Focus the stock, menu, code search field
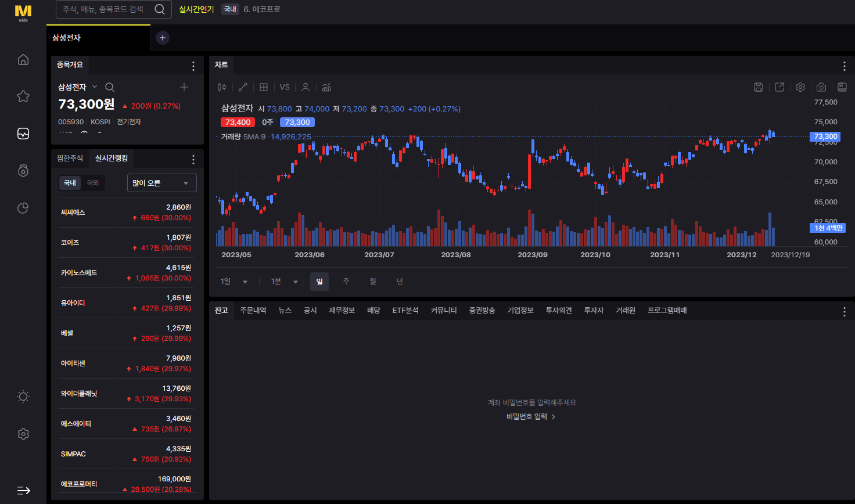The height and width of the screenshot is (504, 855). [x=113, y=9]
